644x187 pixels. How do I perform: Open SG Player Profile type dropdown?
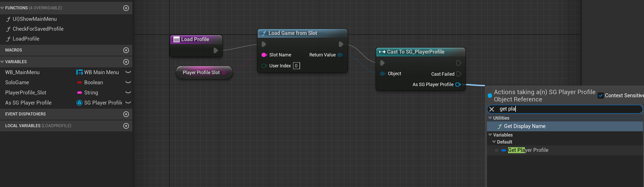click(x=99, y=103)
